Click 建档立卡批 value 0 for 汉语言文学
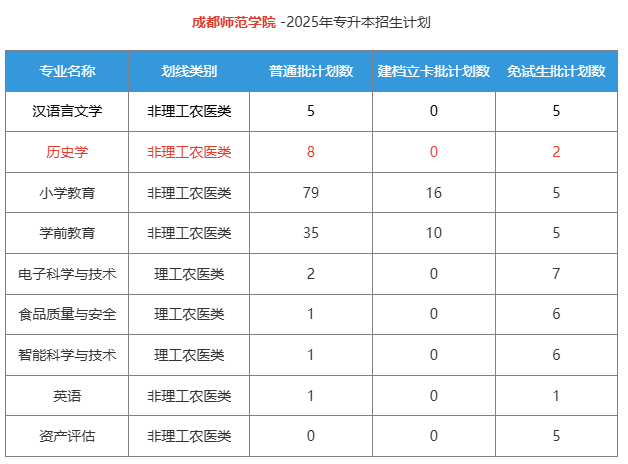 pos(434,111)
